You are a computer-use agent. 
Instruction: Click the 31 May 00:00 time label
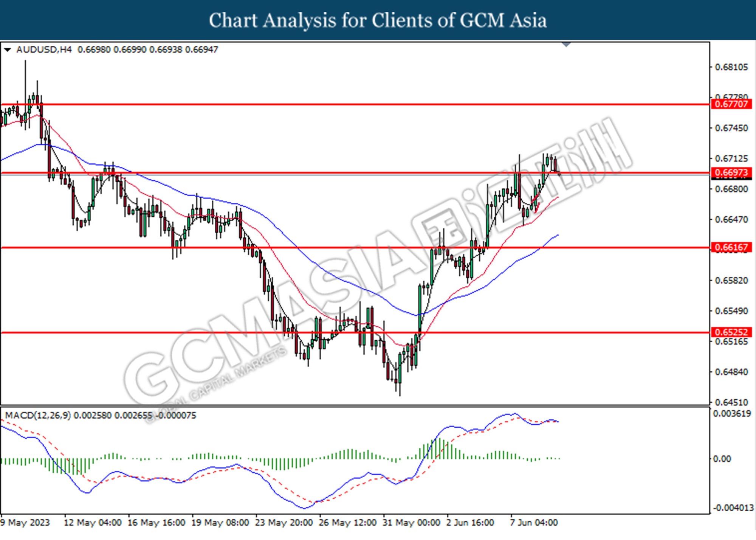pos(411,523)
